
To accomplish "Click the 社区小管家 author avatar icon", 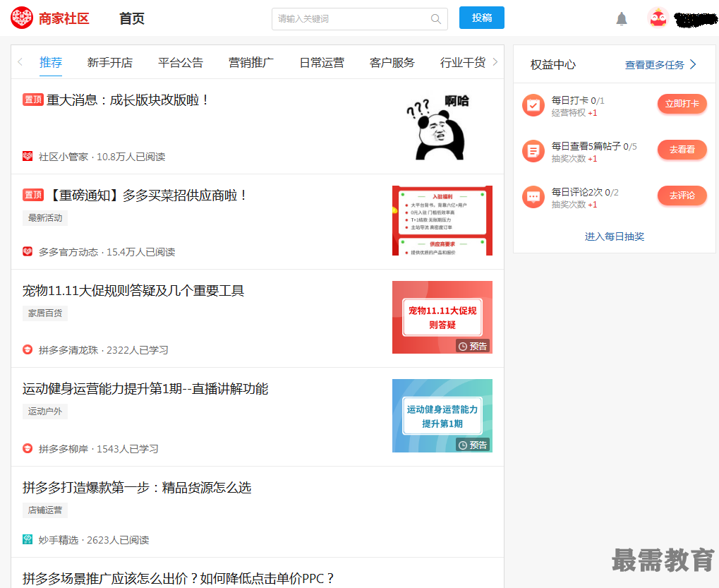I will [28, 157].
